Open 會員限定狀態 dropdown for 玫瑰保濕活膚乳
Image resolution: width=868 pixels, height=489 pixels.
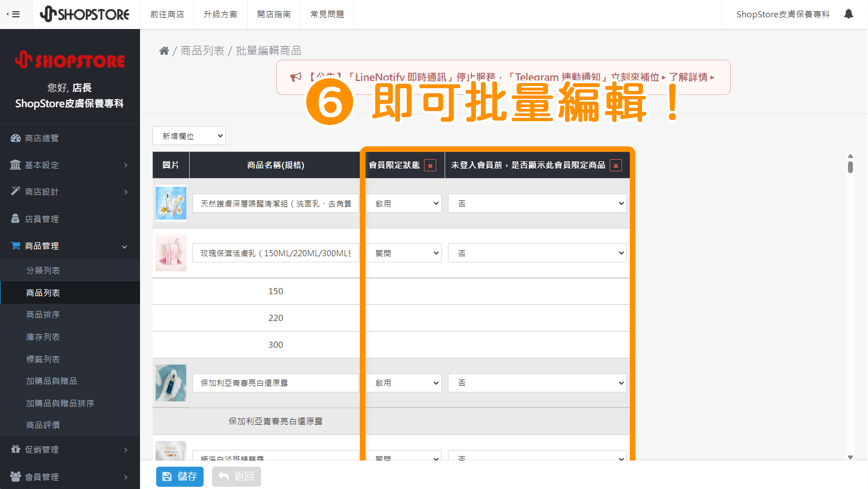click(x=404, y=253)
